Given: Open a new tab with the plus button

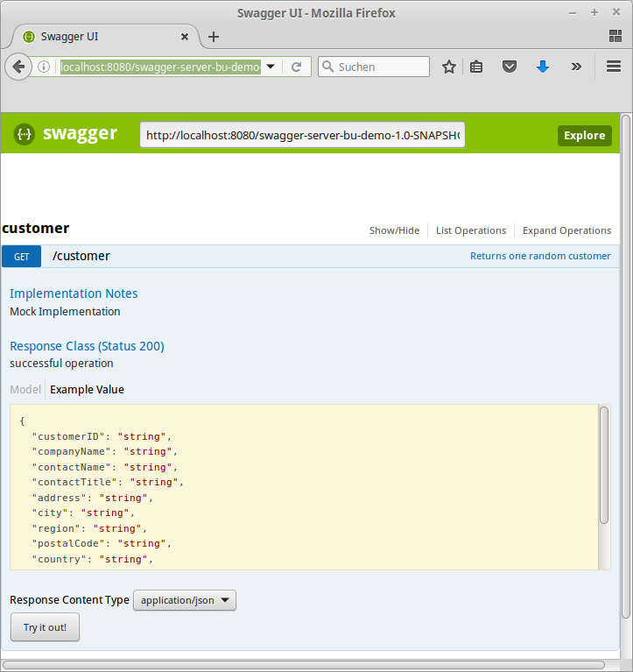Looking at the screenshot, I should click(214, 37).
